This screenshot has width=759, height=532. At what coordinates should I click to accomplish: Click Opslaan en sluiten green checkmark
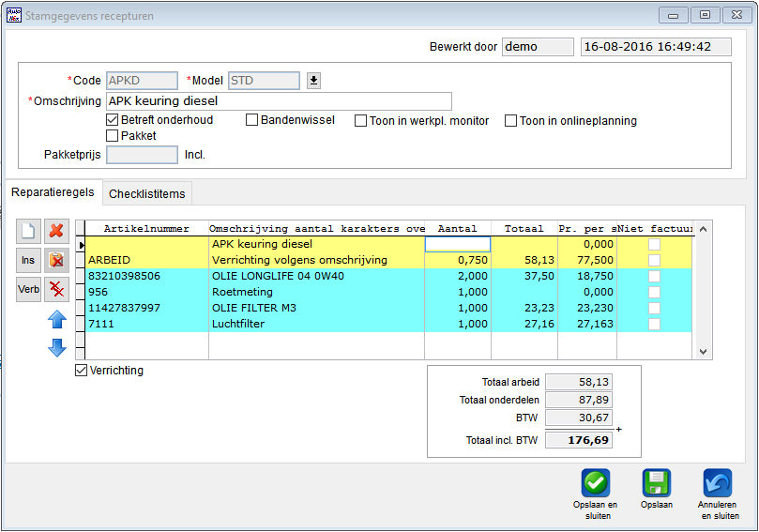tap(596, 482)
